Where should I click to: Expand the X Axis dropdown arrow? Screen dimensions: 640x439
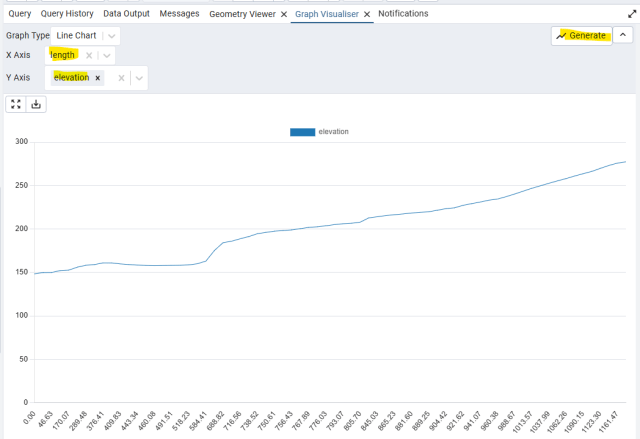pos(107,55)
